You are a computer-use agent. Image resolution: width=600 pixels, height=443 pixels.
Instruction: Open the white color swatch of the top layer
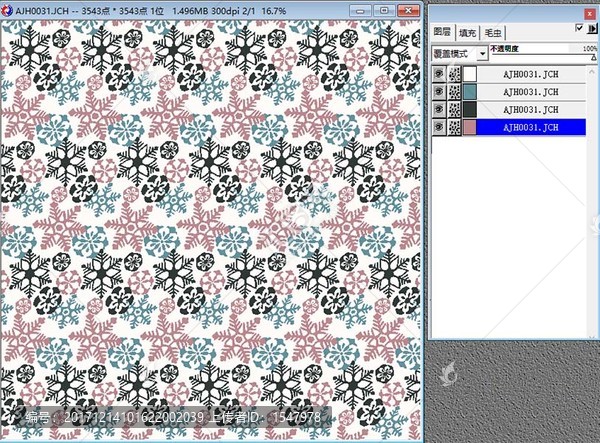pyautogui.click(x=470, y=74)
